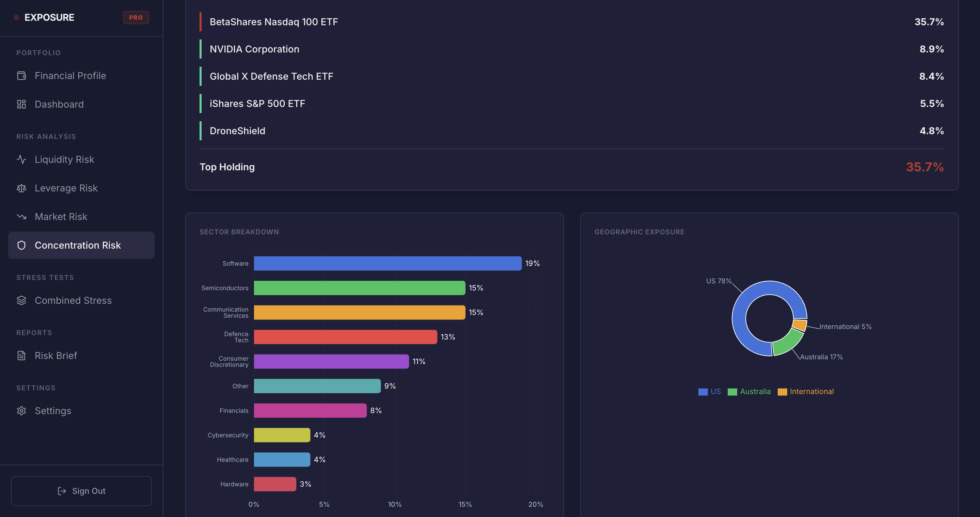Toggle Australia series in geographic legend
This screenshot has width=980, height=517.
click(x=749, y=391)
